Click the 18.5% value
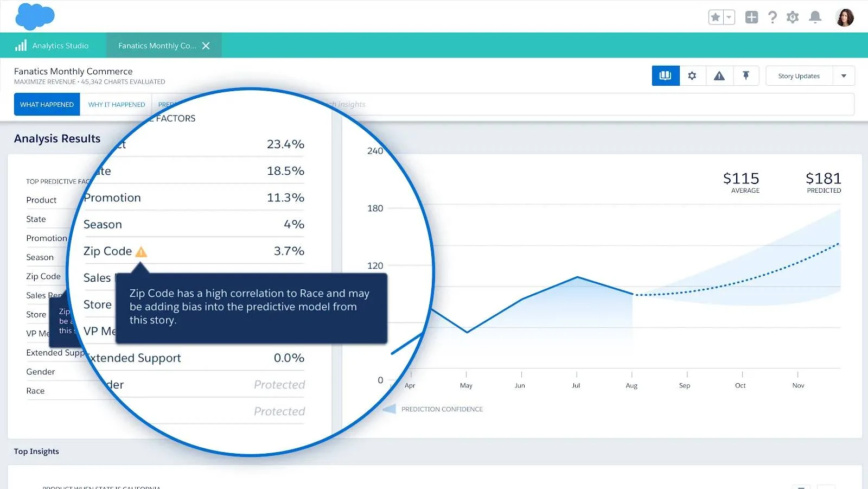The height and width of the screenshot is (489, 868). (x=285, y=171)
